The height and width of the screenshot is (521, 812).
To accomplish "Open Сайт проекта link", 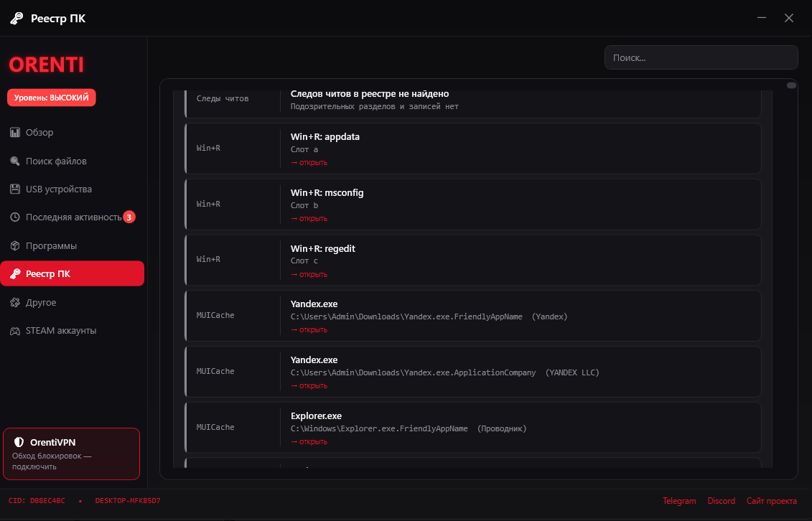I will pyautogui.click(x=772, y=501).
